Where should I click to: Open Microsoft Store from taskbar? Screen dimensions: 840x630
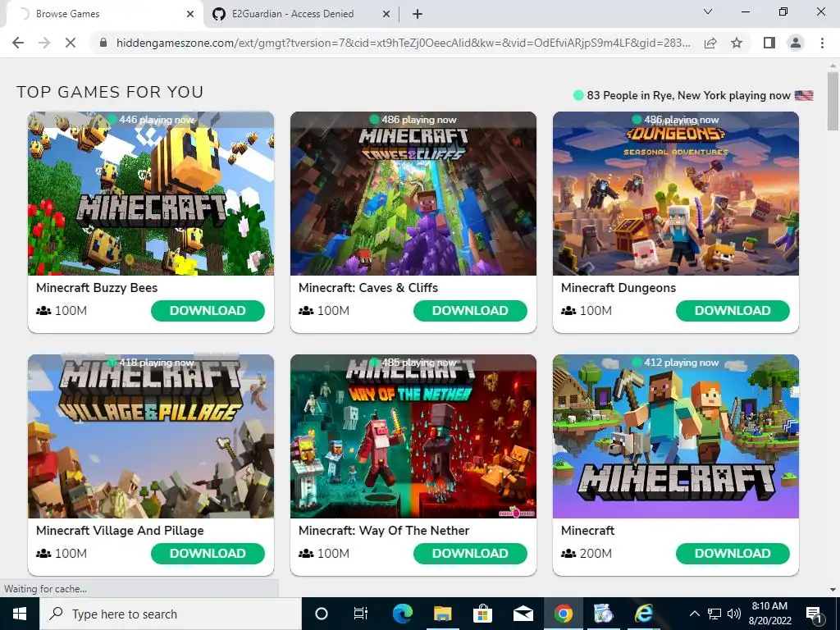pos(482,614)
